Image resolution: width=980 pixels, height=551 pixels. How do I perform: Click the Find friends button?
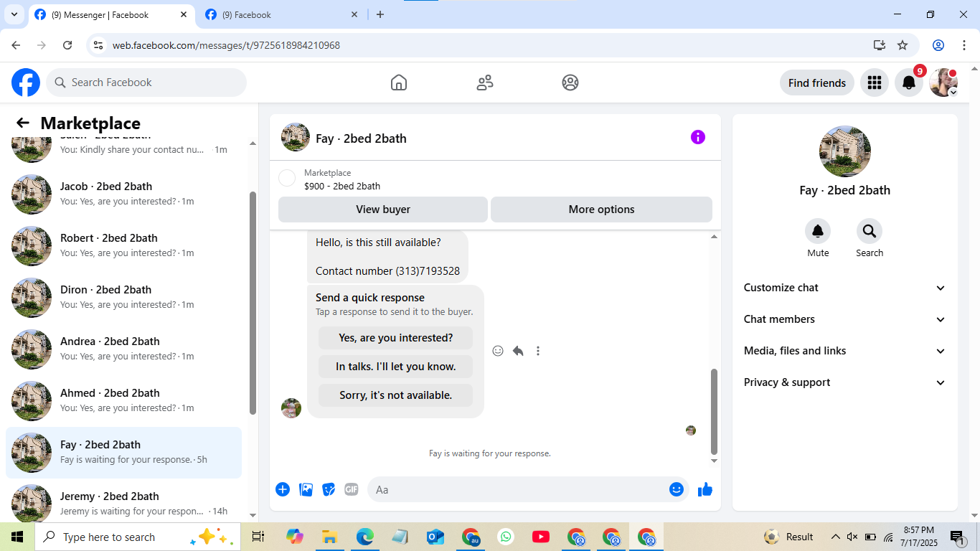point(817,83)
